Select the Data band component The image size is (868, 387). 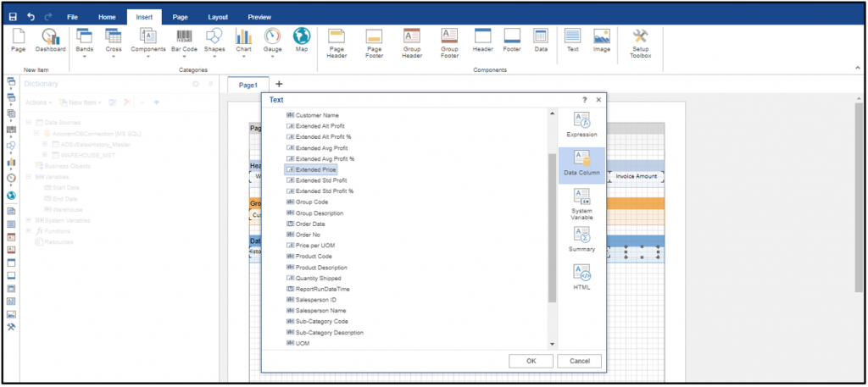click(541, 41)
